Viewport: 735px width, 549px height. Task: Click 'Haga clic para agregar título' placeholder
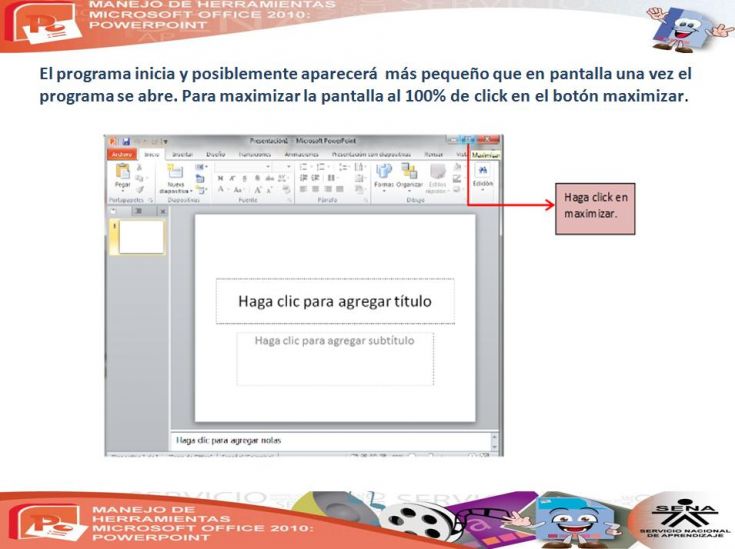pos(335,301)
